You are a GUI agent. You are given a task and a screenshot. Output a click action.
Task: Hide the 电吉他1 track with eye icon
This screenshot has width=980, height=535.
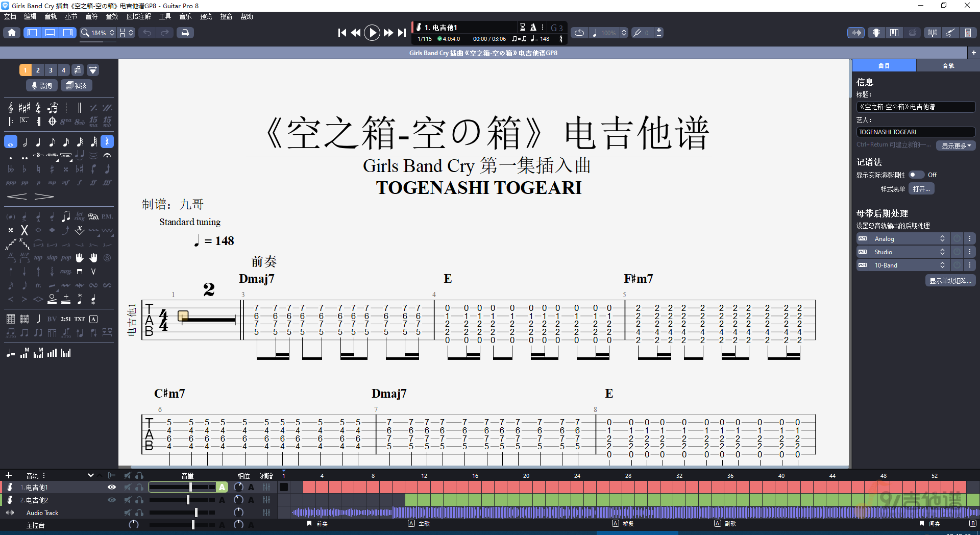(x=111, y=488)
